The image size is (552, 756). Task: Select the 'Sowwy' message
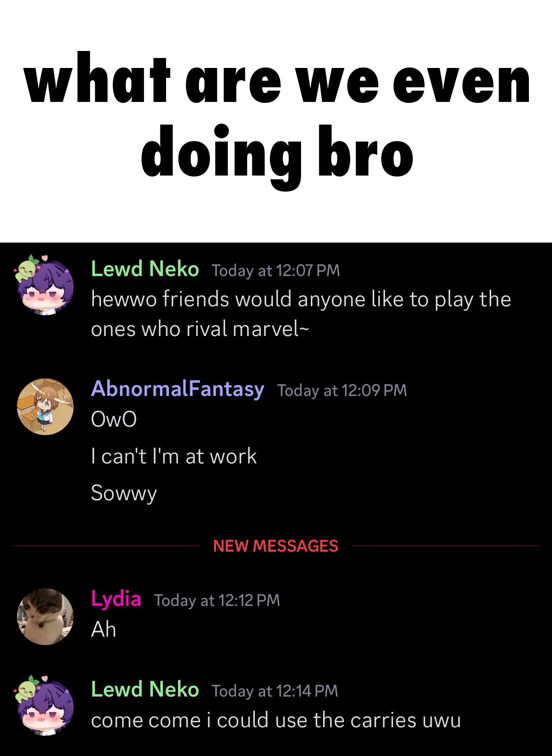click(x=124, y=494)
